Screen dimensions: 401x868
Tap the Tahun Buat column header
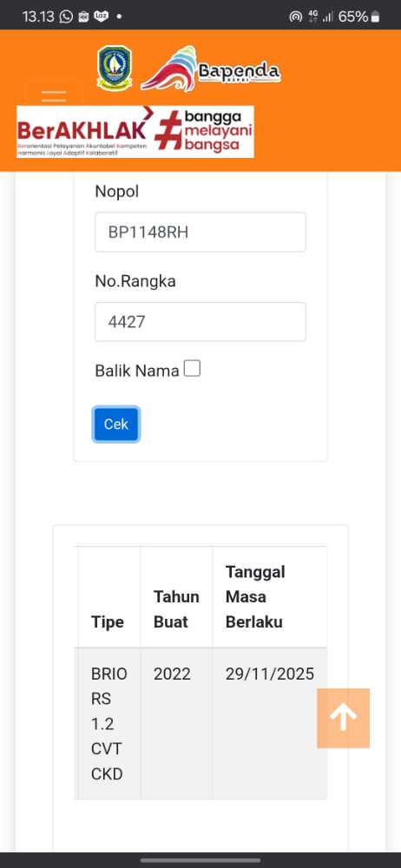tap(176, 609)
